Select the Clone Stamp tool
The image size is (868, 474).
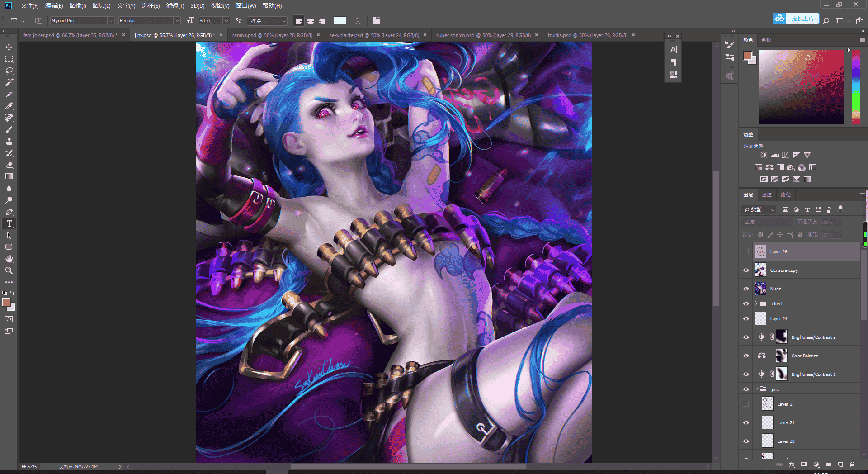coord(9,142)
